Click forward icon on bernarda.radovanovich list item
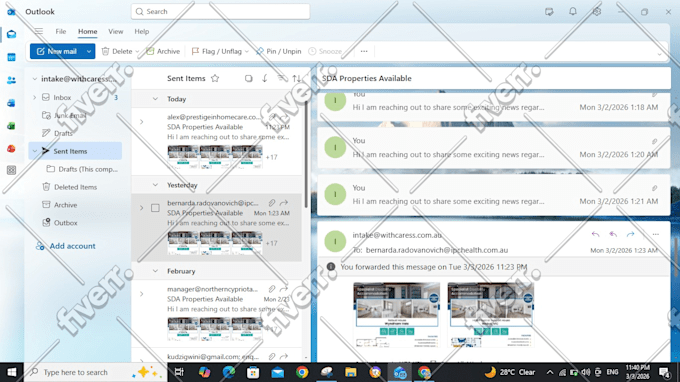This screenshot has width=680, height=382. 284,203
